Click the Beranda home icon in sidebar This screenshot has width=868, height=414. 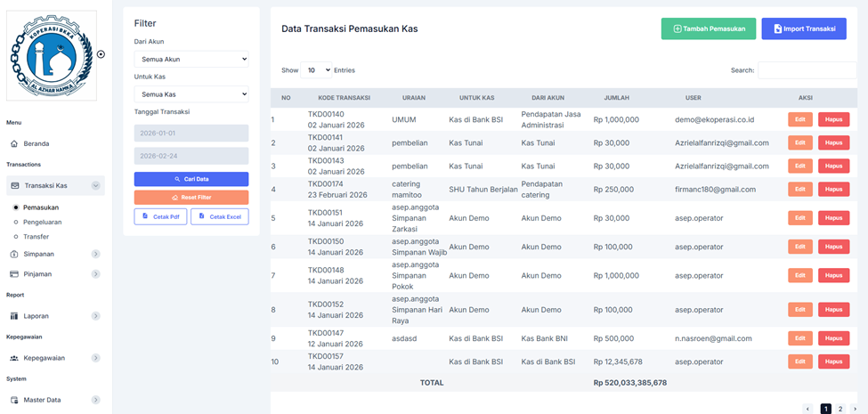[x=14, y=143]
